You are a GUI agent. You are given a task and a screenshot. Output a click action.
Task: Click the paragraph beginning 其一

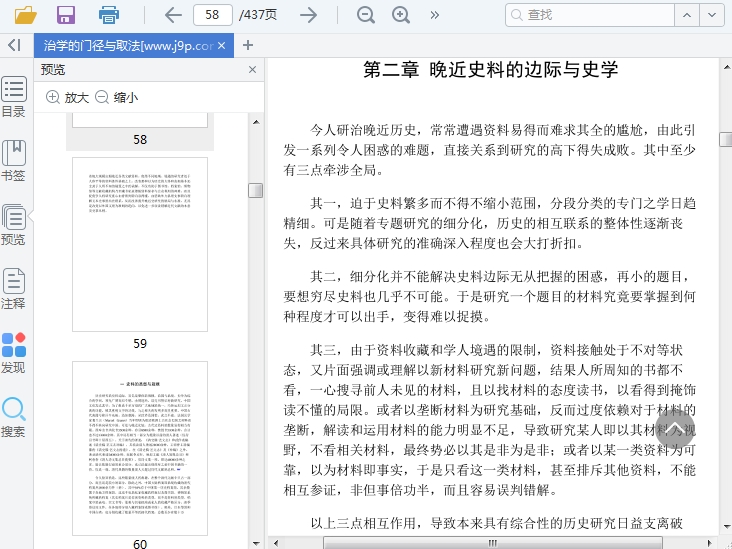tap(490, 223)
